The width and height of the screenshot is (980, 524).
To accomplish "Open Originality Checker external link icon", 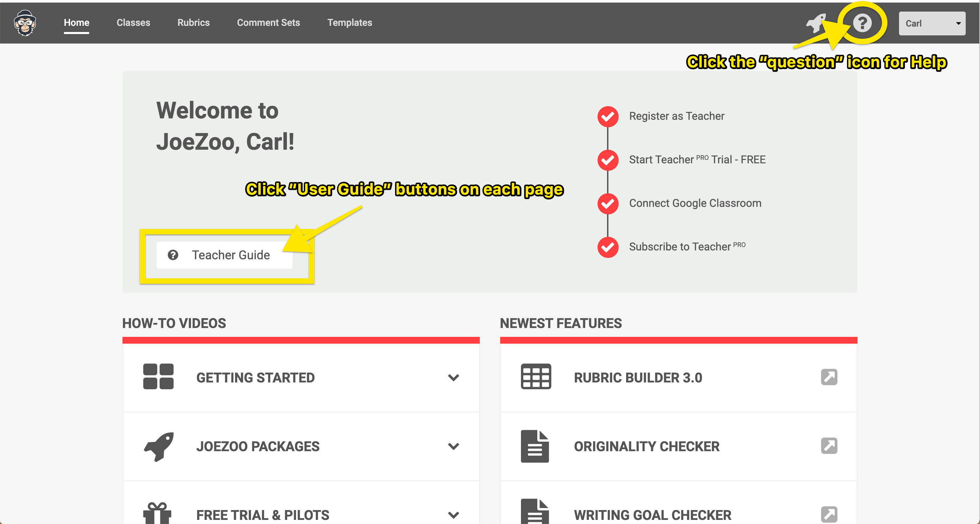I will (829, 446).
